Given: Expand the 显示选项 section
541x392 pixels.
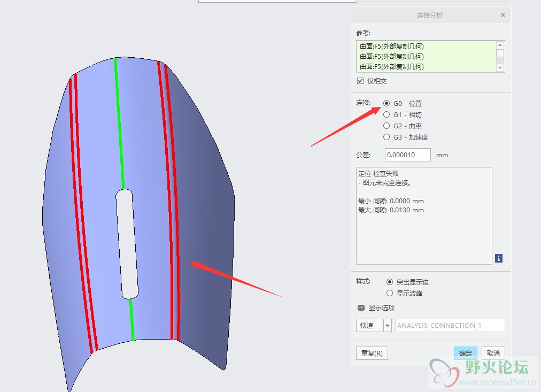Looking at the screenshot, I should point(361,308).
